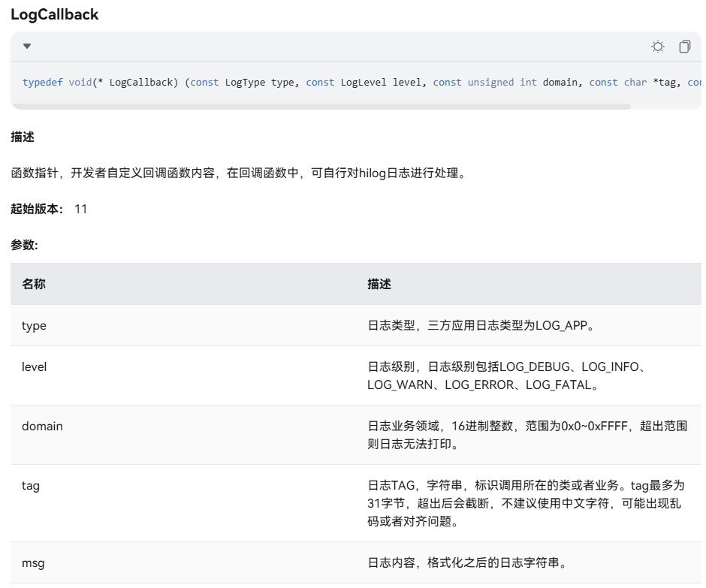Select the type parameter name cell
706x588 pixels.
pos(34,325)
